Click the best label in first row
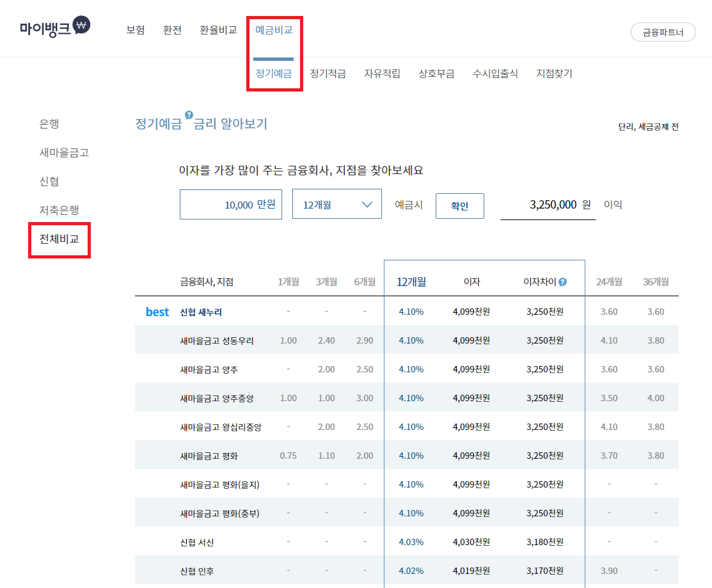This screenshot has width=712, height=588. click(157, 312)
